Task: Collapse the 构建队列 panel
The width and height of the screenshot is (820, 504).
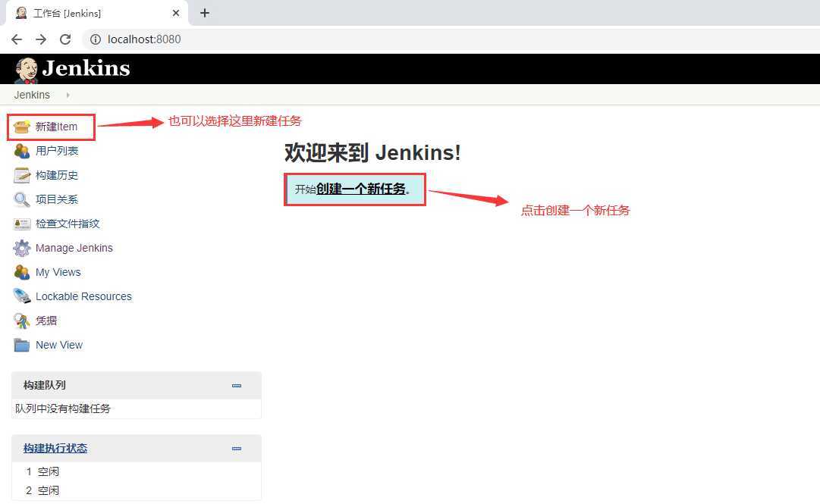Action: pos(237,386)
